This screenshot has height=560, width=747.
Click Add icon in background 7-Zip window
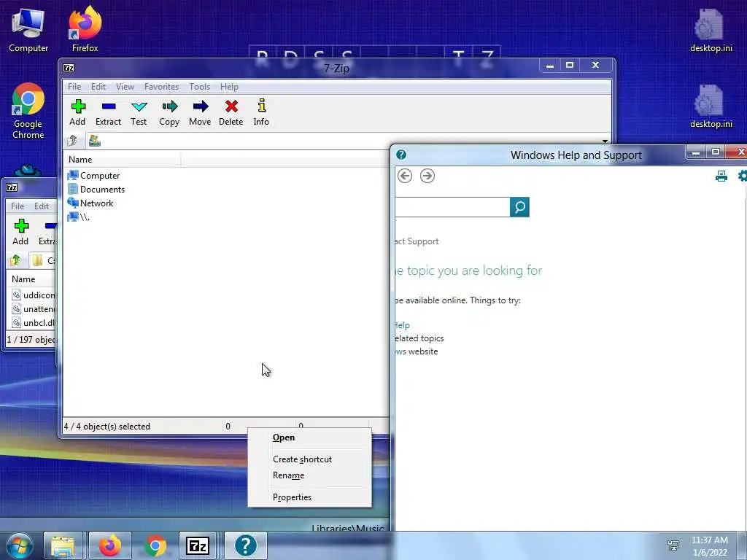[21, 232]
